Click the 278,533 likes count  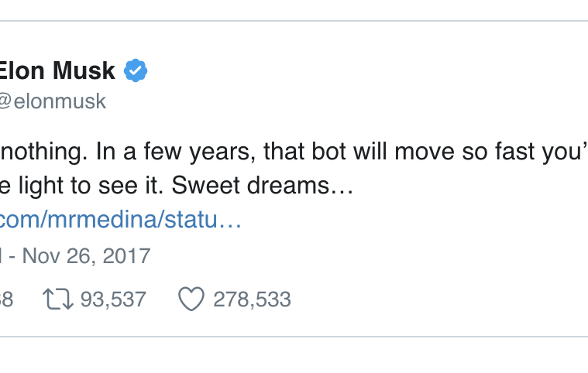pyautogui.click(x=252, y=299)
